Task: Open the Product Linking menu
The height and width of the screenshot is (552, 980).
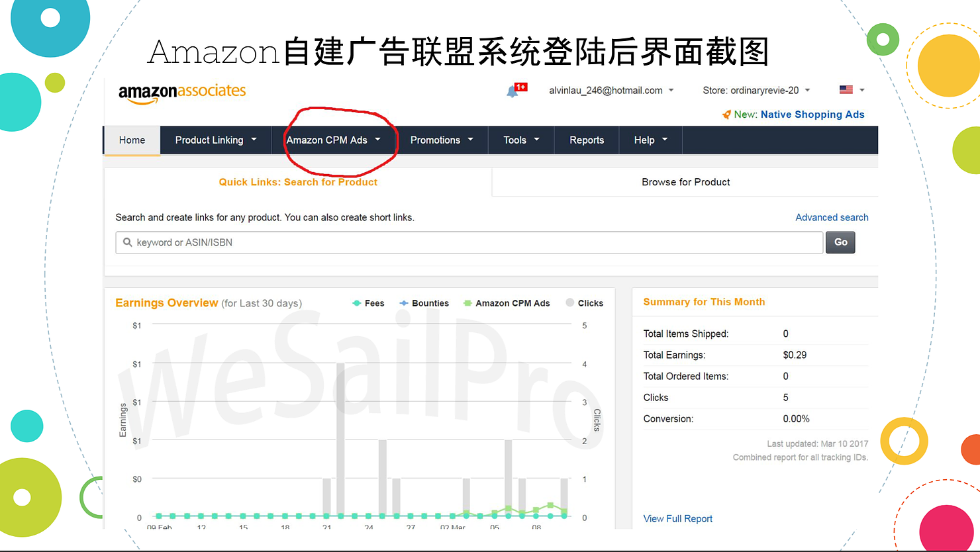Action: pos(216,140)
